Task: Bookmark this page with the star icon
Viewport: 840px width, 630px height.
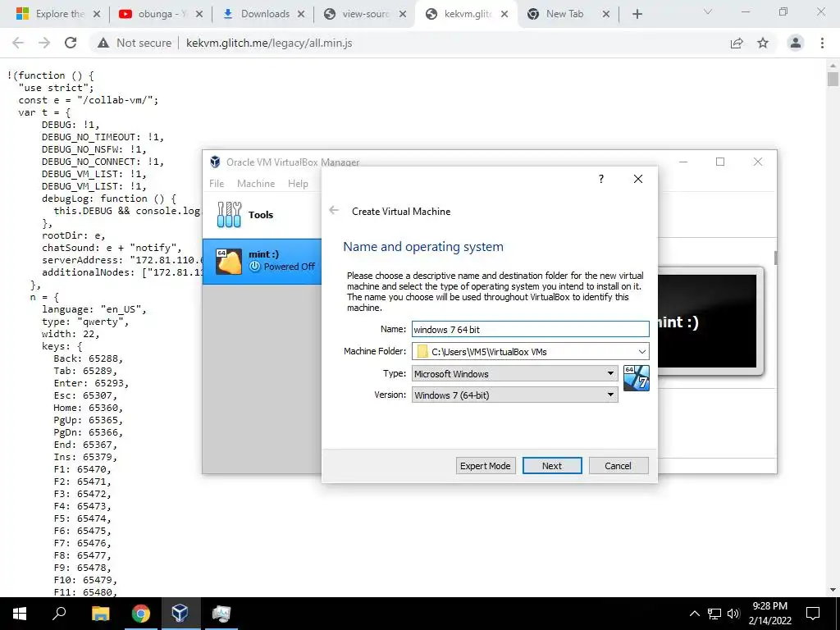Action: 763,43
